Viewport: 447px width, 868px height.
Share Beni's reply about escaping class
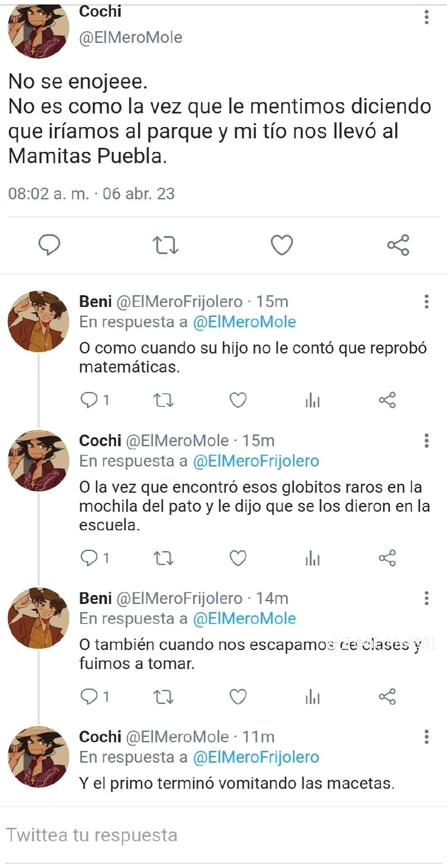click(387, 697)
